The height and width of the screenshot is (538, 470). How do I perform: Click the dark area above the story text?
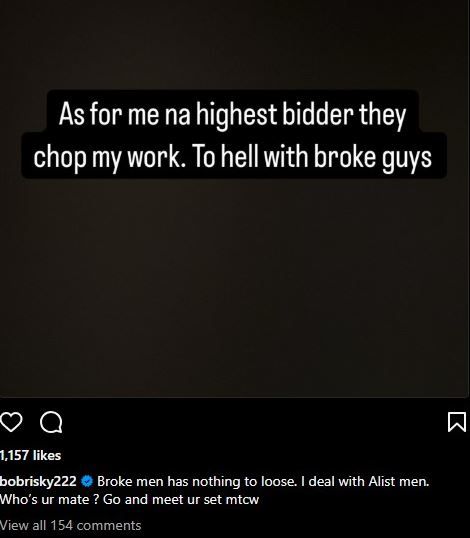click(235, 45)
